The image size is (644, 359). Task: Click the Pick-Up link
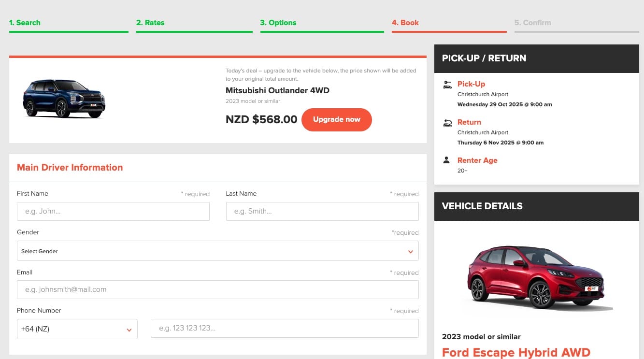[471, 84]
